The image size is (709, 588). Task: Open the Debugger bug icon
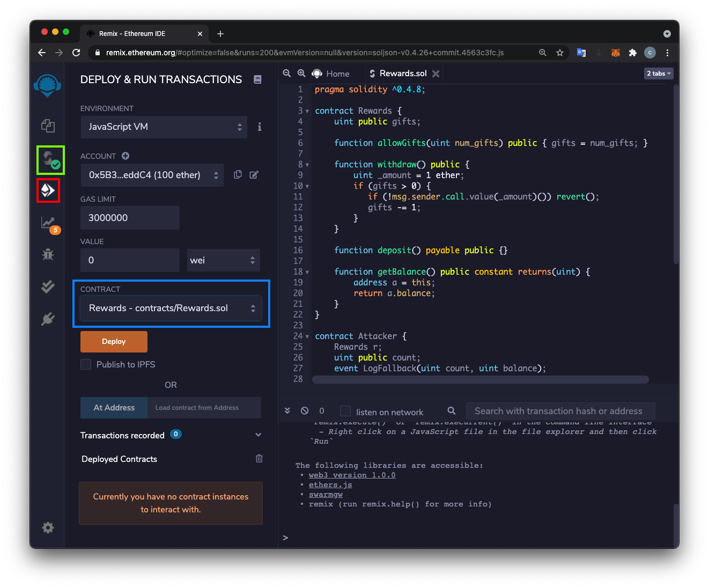48,254
